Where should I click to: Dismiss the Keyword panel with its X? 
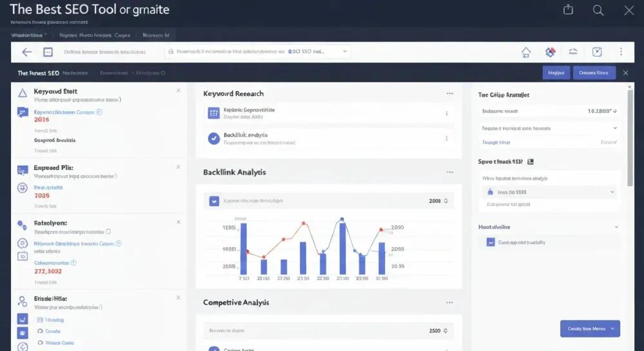(178, 90)
